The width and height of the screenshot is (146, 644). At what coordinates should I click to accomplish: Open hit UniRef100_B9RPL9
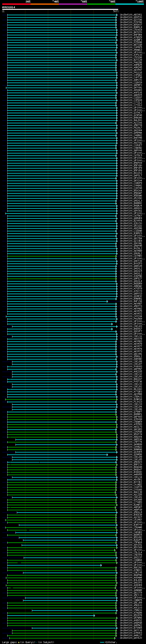point(131,27)
